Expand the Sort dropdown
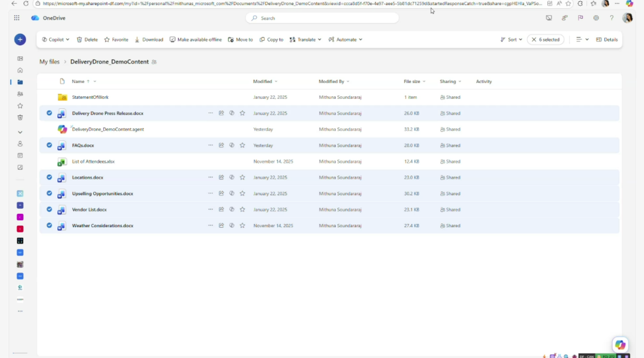Viewport: 644px width, 358px height. pos(511,40)
